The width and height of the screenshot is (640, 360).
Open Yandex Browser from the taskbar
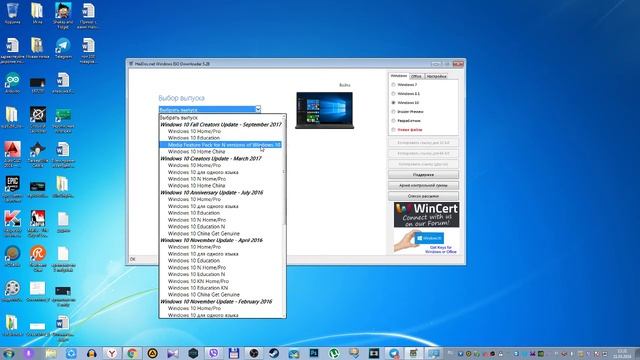tap(111, 353)
